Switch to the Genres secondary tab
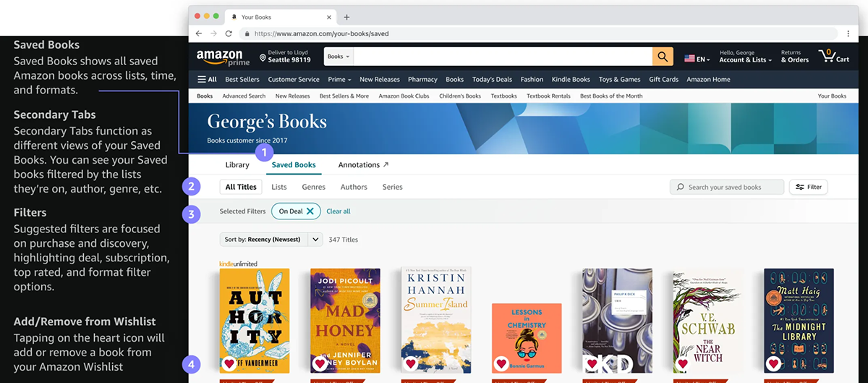This screenshot has width=868, height=383. click(313, 187)
